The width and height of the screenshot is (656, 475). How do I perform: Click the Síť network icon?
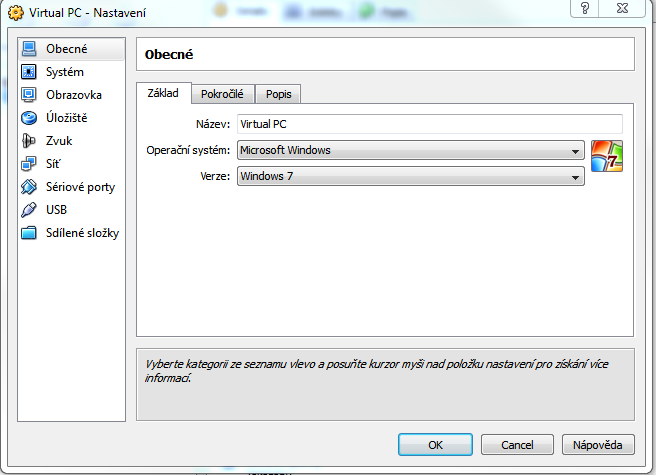tap(29, 164)
